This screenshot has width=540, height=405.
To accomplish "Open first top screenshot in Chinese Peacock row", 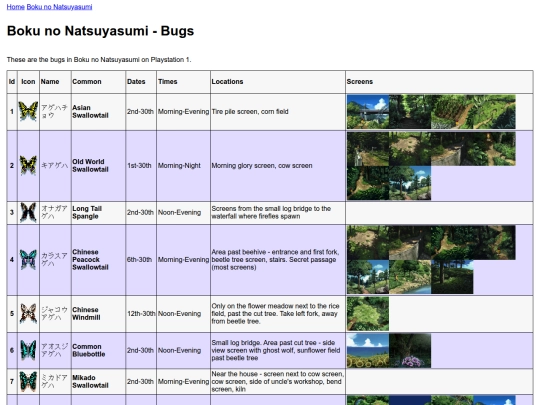I will click(x=368, y=242).
